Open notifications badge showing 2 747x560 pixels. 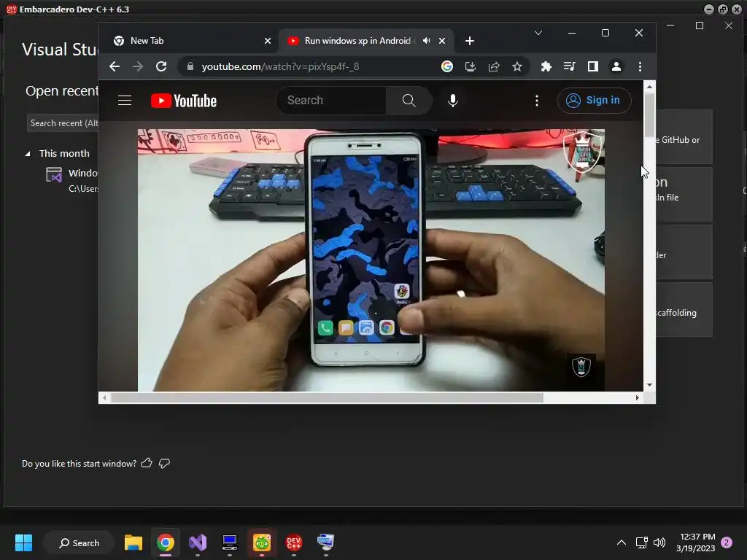pyautogui.click(x=727, y=542)
